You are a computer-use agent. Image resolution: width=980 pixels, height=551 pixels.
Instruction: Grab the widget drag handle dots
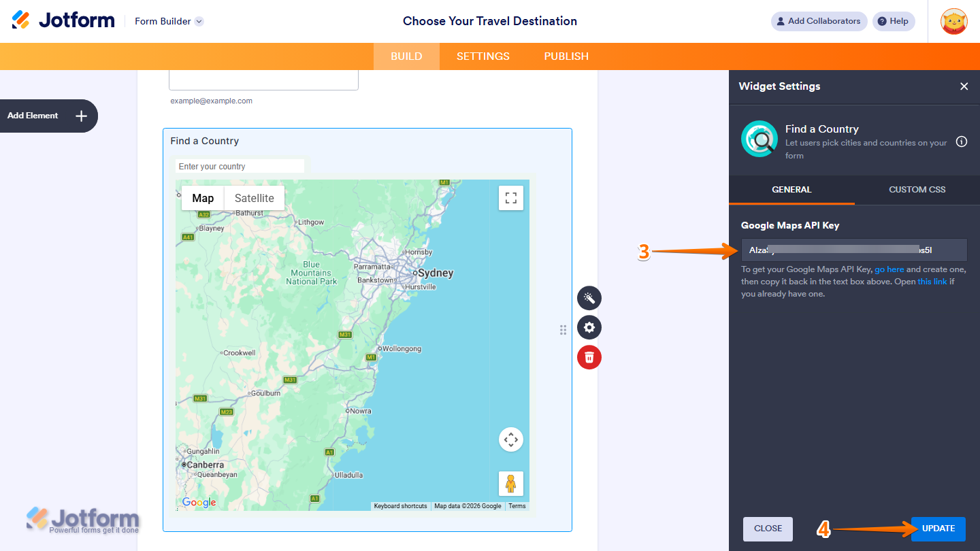point(563,330)
